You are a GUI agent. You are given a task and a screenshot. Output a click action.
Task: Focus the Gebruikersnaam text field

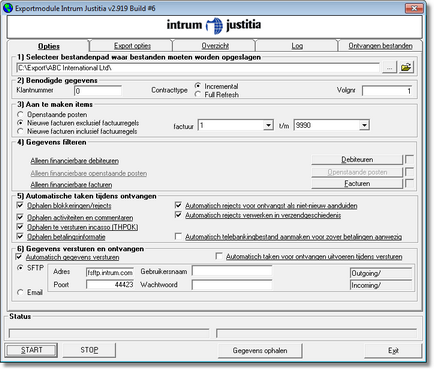click(x=232, y=271)
